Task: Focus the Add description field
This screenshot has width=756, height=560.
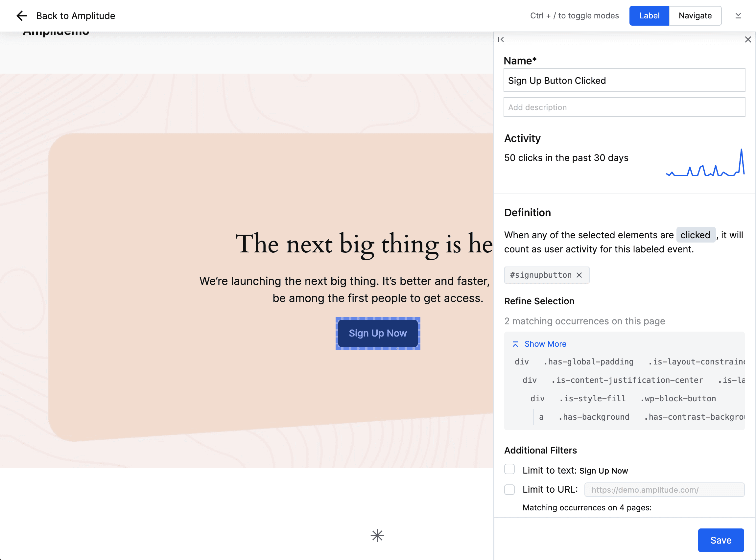Action: [x=624, y=107]
